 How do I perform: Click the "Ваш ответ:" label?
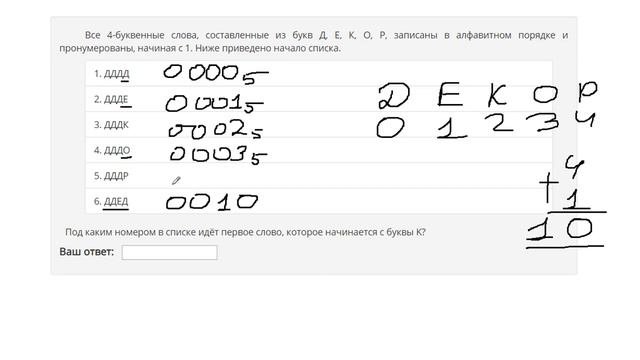[87, 252]
